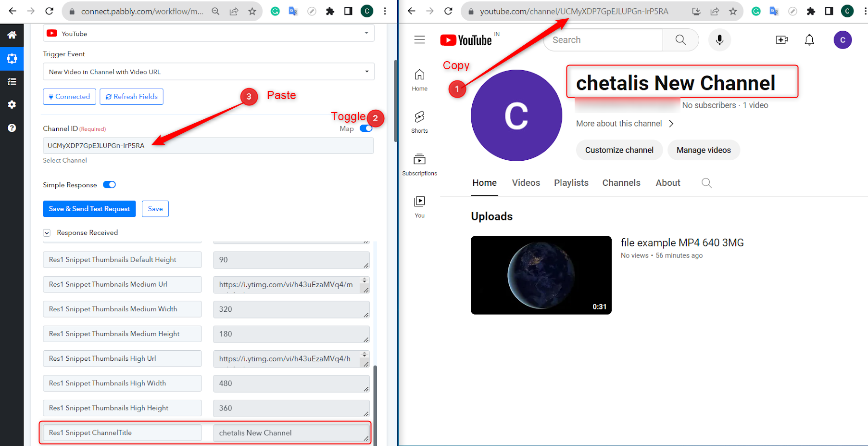Reload the YouTube browser page
868x446 pixels.
click(x=448, y=11)
